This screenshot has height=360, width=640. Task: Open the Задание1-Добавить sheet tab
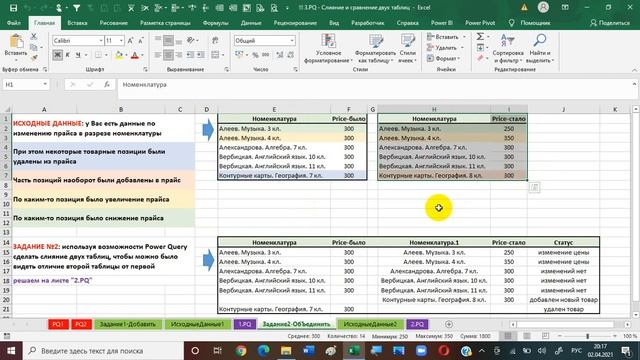point(128,324)
